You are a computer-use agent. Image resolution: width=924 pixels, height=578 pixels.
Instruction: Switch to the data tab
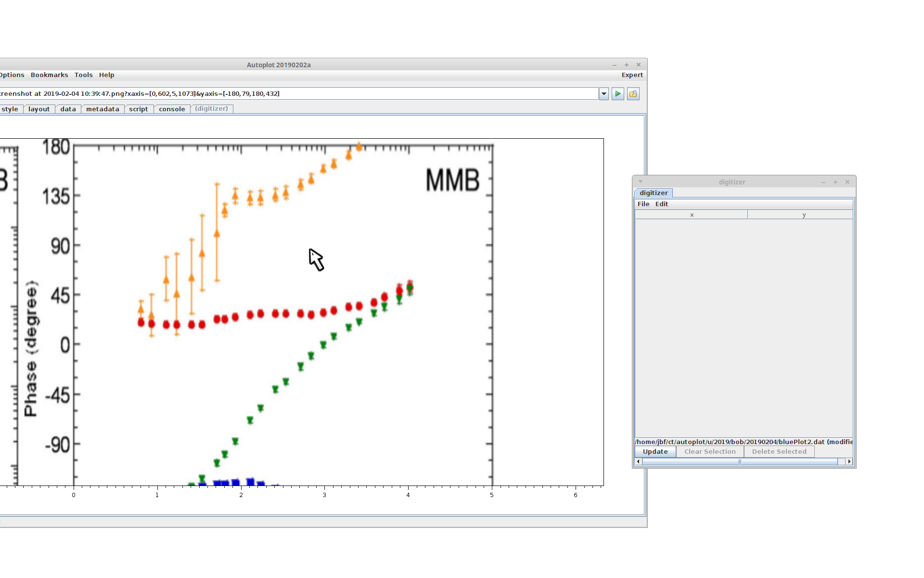(x=68, y=109)
